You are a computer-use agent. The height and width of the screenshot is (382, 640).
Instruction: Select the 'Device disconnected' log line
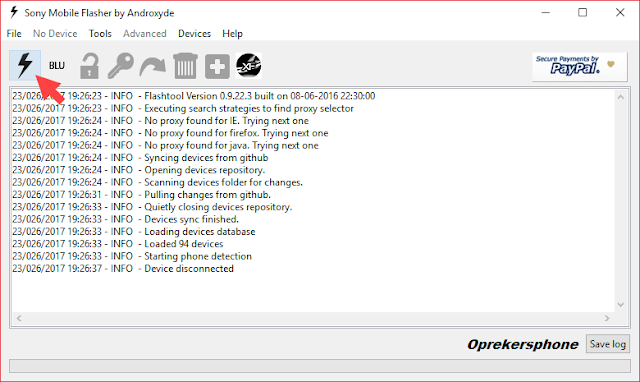(123, 269)
